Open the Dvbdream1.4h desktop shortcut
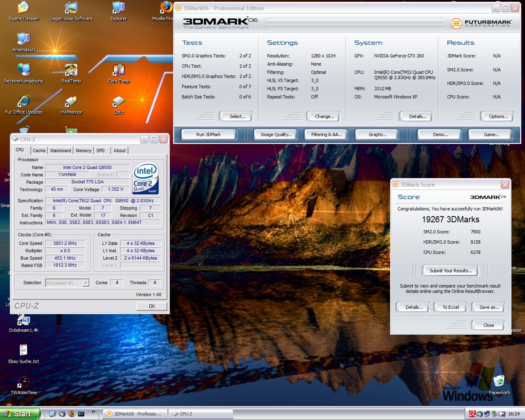Image resolution: width=525 pixels, height=420 pixels. 23,323
